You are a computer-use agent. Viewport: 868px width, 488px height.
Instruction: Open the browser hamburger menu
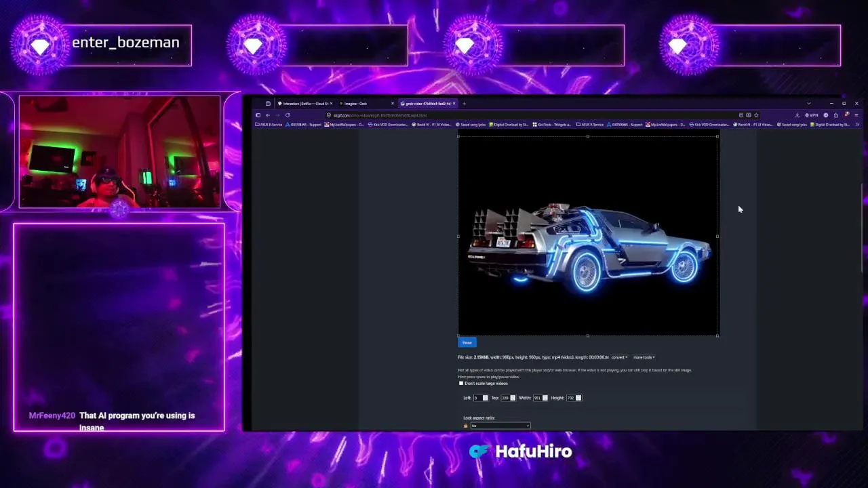pyautogui.click(x=856, y=115)
